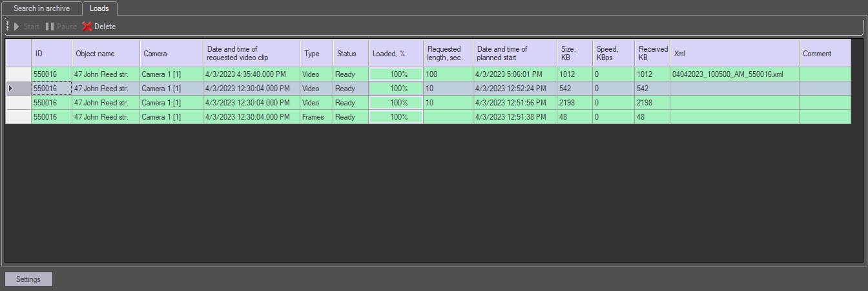This screenshot has width=868, height=291.
Task: Select the row header of the first row
Action: point(18,74)
